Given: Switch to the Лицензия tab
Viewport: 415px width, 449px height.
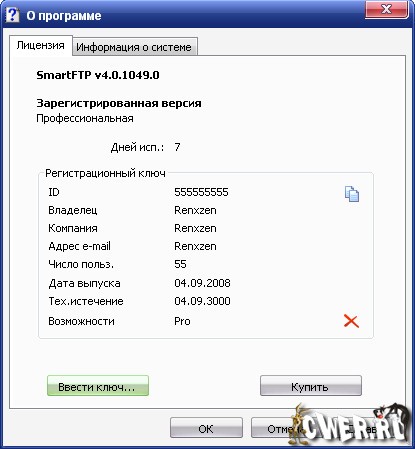Looking at the screenshot, I should pos(40,45).
